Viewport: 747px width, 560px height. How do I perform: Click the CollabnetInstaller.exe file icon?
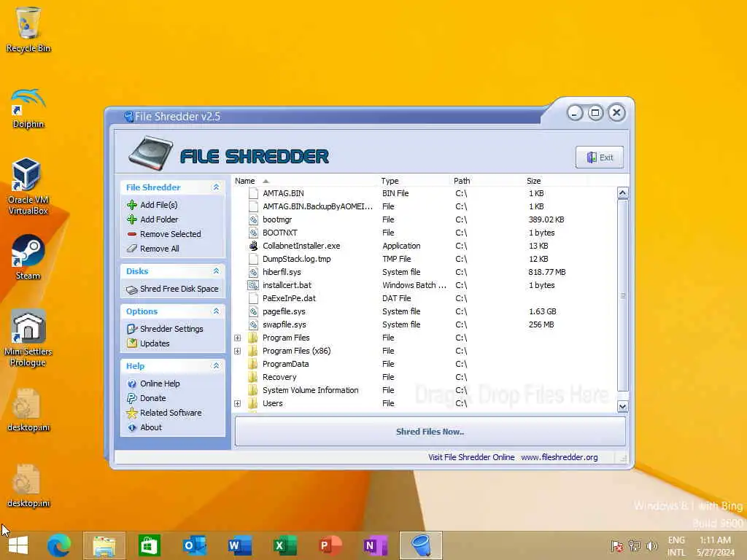click(253, 246)
